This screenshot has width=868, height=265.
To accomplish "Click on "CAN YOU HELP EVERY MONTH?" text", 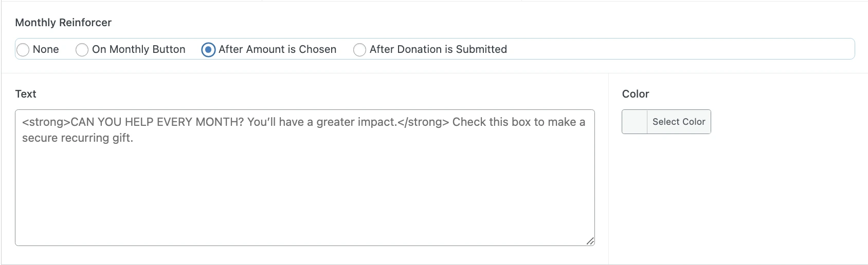I will click(157, 122).
